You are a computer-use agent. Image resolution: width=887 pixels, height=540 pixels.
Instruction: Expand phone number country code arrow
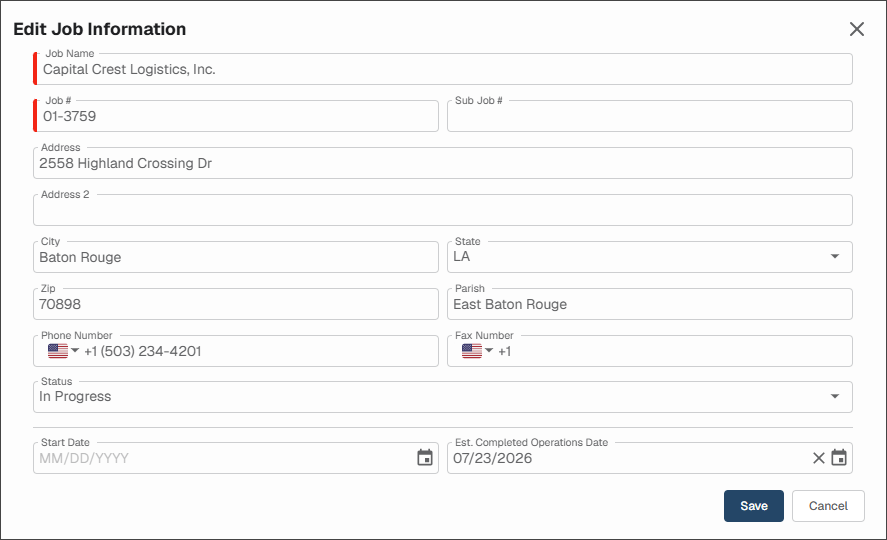75,351
